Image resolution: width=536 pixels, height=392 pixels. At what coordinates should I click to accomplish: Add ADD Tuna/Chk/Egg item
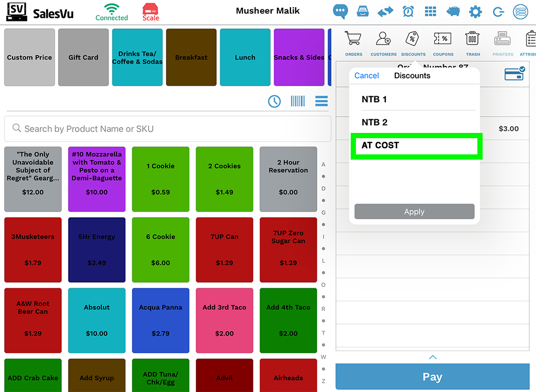point(161,375)
